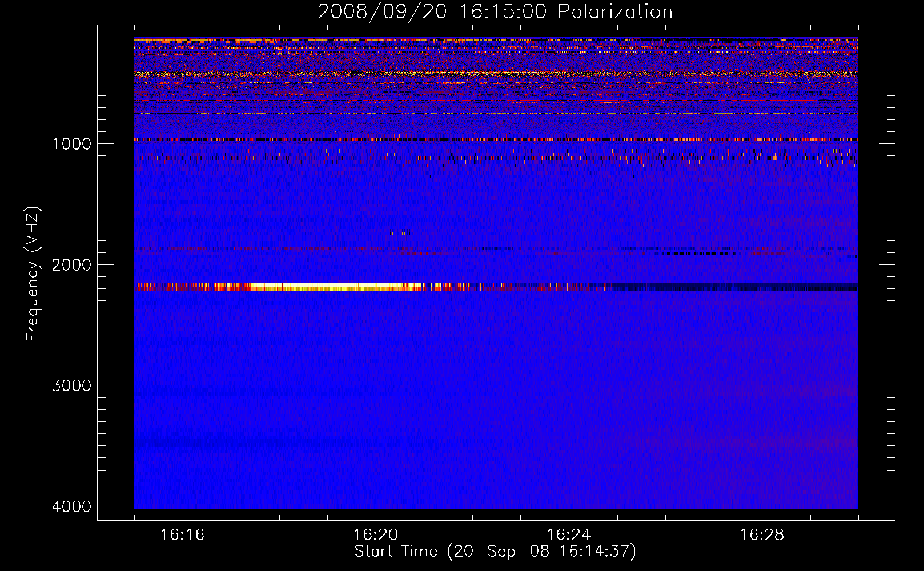
Task: Select the 16:24 time tick label
Action: click(x=568, y=535)
